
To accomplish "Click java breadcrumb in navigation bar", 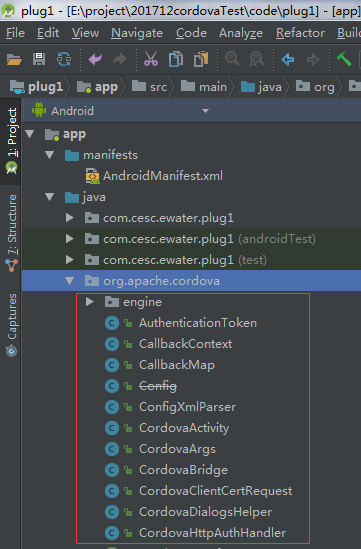I will 261,86.
